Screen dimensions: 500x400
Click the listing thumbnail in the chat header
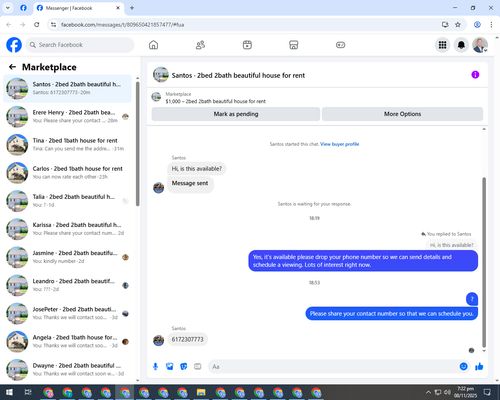point(161,74)
